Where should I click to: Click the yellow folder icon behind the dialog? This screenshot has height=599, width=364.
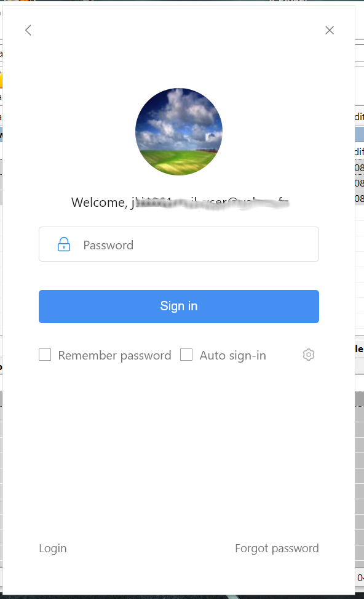(x=1, y=81)
